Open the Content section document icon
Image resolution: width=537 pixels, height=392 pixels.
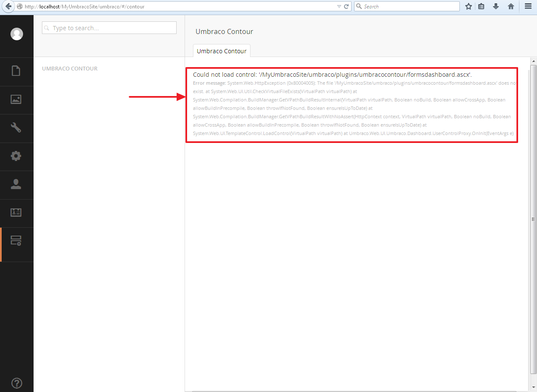point(16,71)
